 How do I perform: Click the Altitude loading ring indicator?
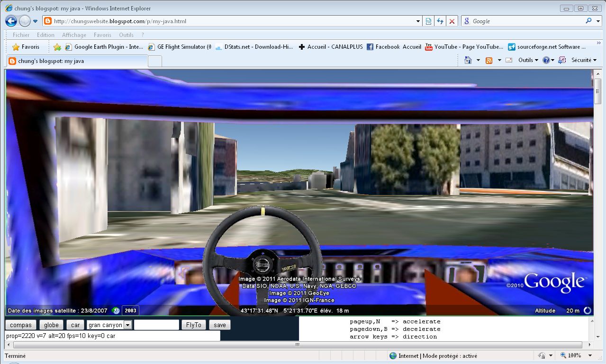(588, 311)
